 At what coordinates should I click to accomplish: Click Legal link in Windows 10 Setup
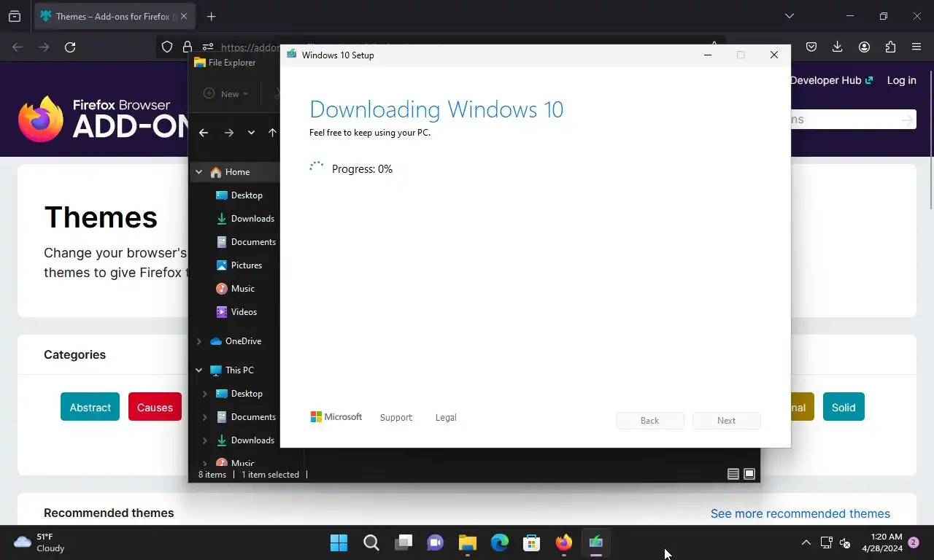(x=446, y=418)
